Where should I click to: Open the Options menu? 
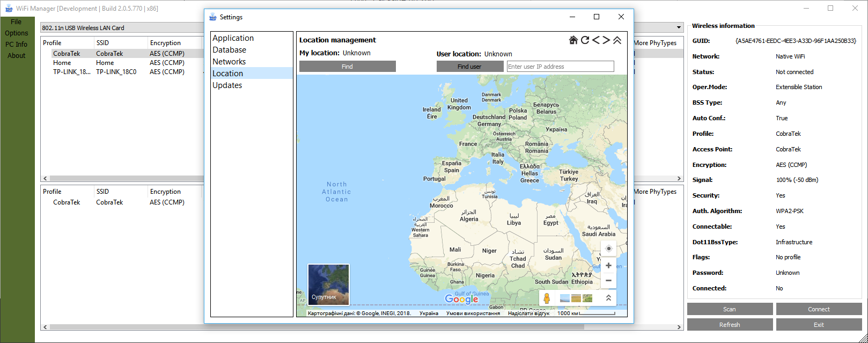click(17, 33)
